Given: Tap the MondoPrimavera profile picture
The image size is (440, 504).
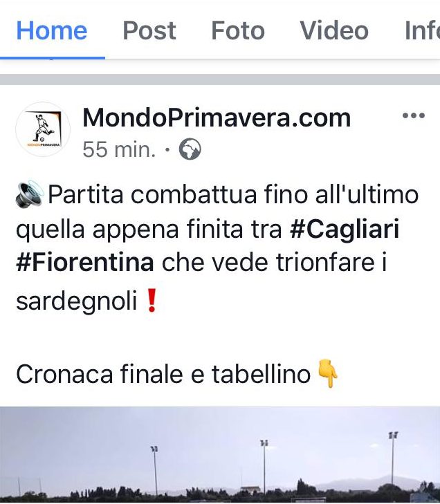Looking at the screenshot, I should 43,129.
